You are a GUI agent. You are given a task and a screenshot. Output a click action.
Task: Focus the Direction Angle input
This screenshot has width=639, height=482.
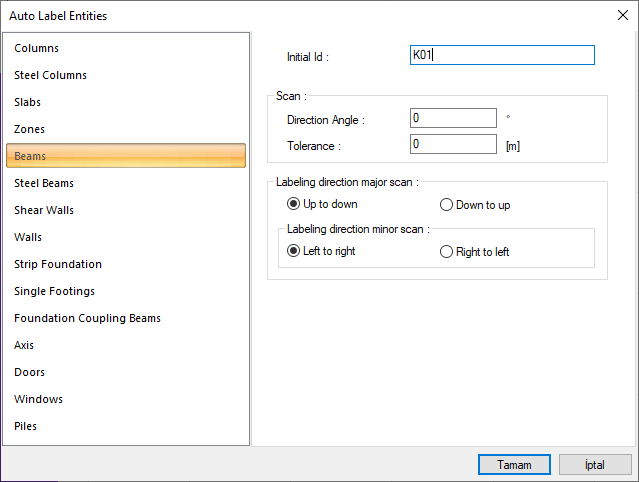pyautogui.click(x=453, y=118)
